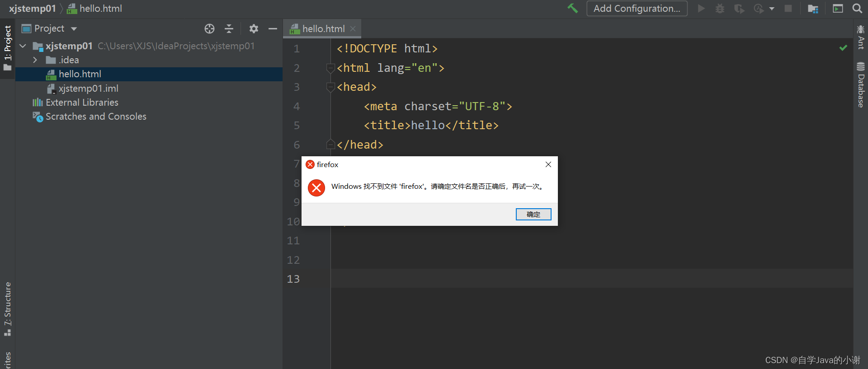Click the green hammer Build Project icon
The image size is (868, 369).
[x=572, y=8]
